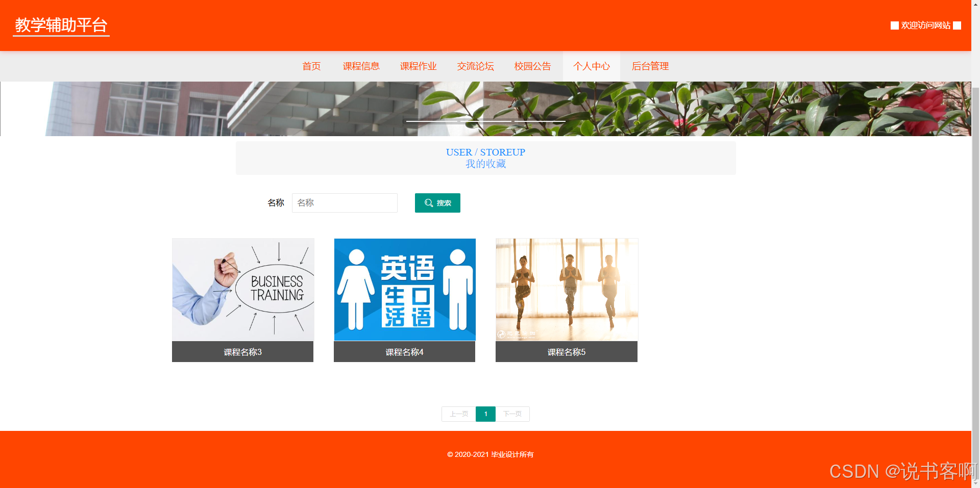Click the USER / STOREUP heading
This screenshot has height=488, width=980.
[x=485, y=152]
